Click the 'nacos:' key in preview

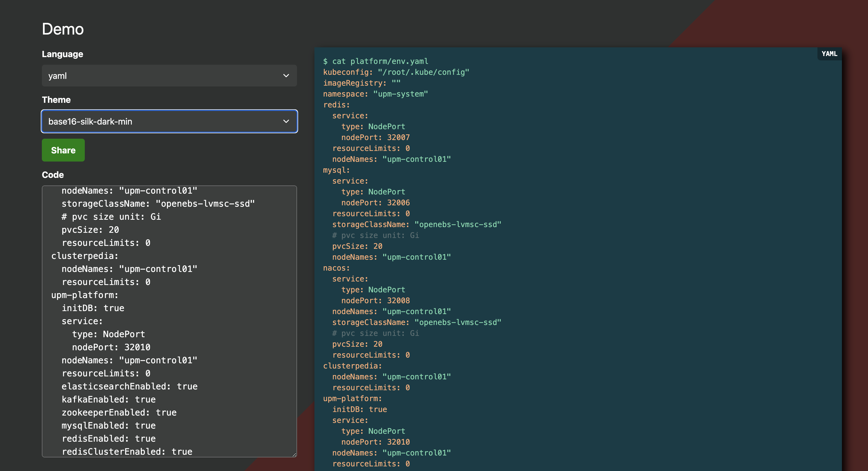(336, 268)
